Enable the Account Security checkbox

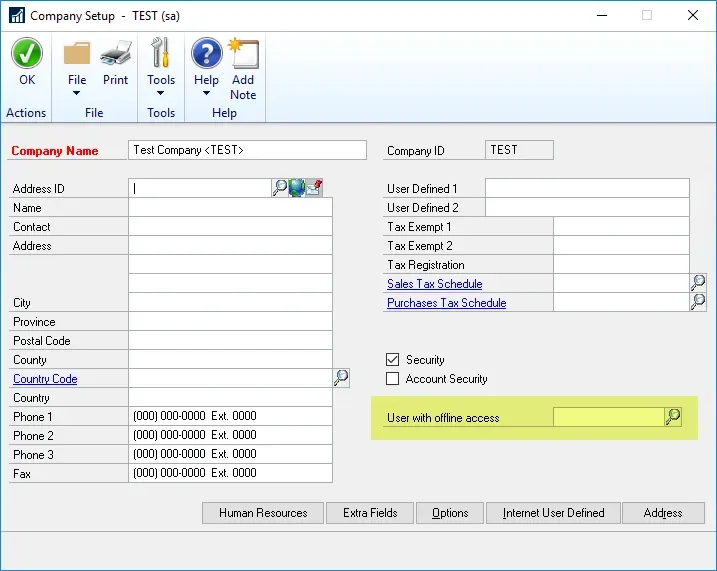click(x=393, y=379)
